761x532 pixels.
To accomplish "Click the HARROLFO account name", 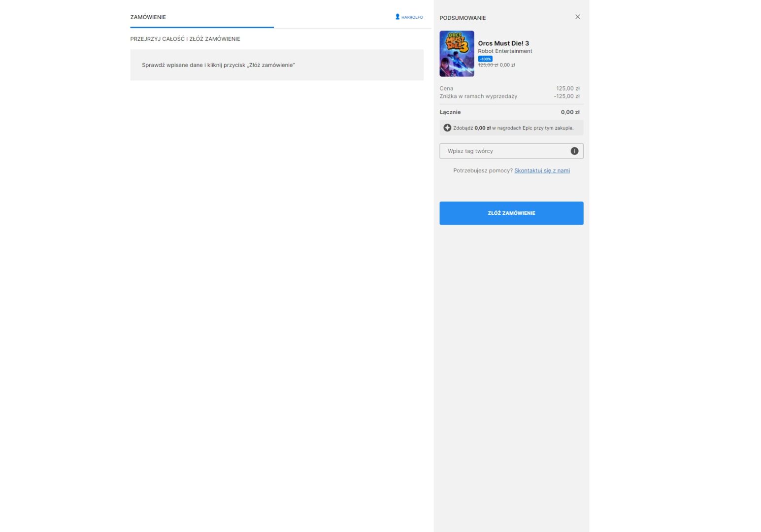I will (412, 17).
